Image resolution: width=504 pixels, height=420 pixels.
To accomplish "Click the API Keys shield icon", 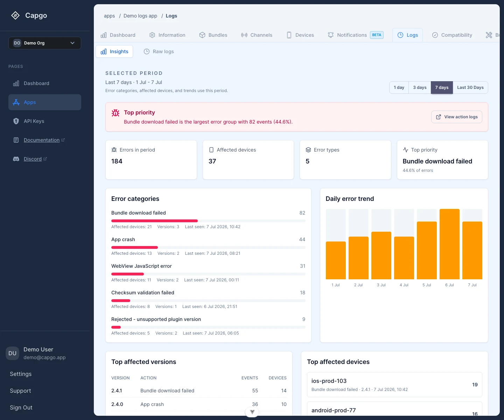I will pyautogui.click(x=16, y=121).
